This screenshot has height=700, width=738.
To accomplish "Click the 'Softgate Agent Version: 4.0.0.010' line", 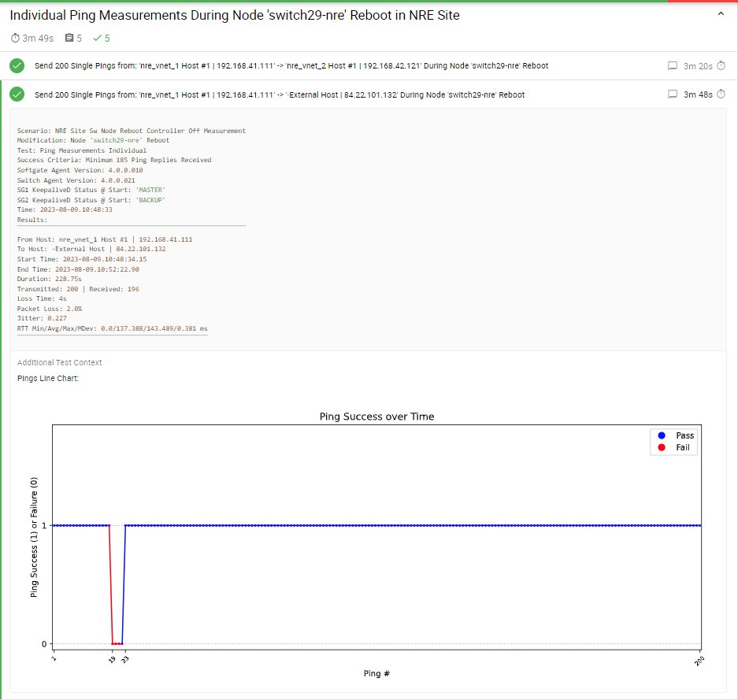I will click(x=80, y=170).
